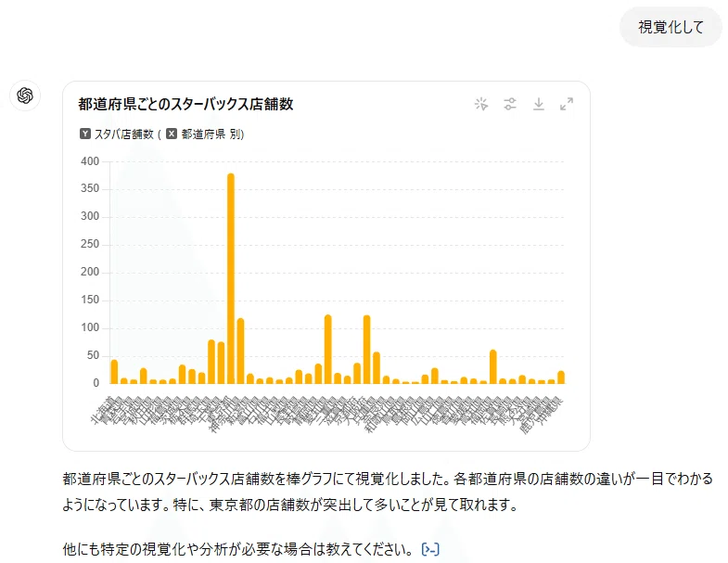This screenshot has width=728, height=563.
Task: Click legend text 都道府県 別
Action: tap(211, 134)
